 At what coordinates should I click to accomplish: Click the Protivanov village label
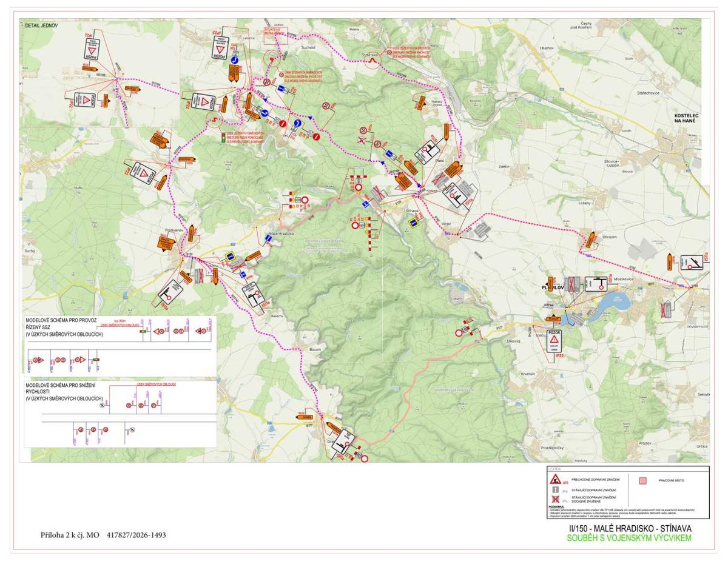tap(174, 230)
